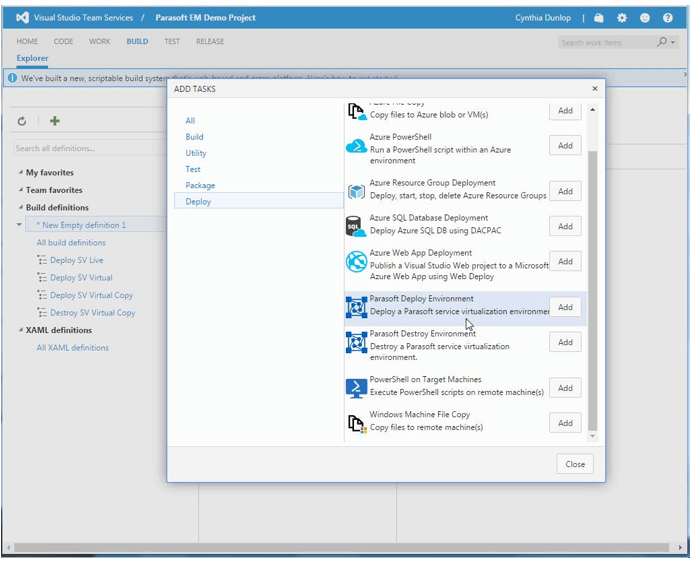The width and height of the screenshot is (694, 561).
Task: Go to the RELEASE hub
Action: 210,41
